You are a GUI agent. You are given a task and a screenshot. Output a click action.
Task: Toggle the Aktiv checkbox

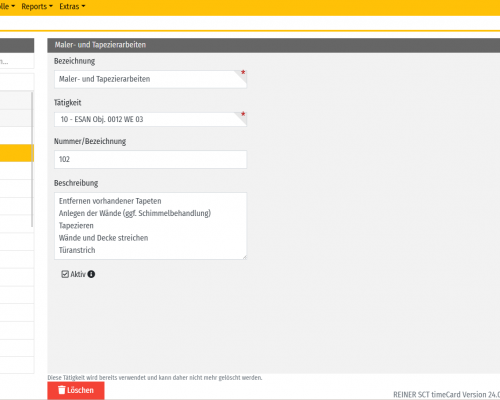point(65,274)
